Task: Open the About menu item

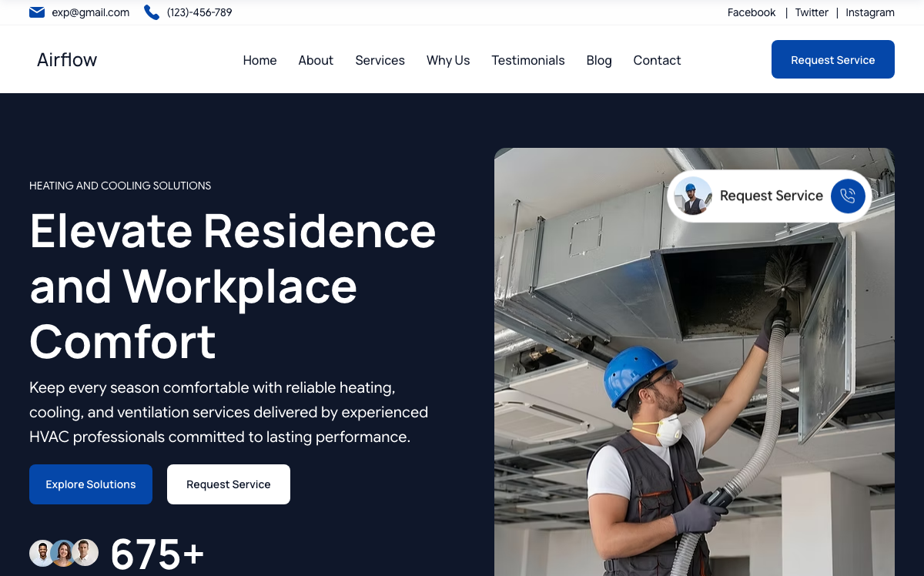Action: pos(316,60)
